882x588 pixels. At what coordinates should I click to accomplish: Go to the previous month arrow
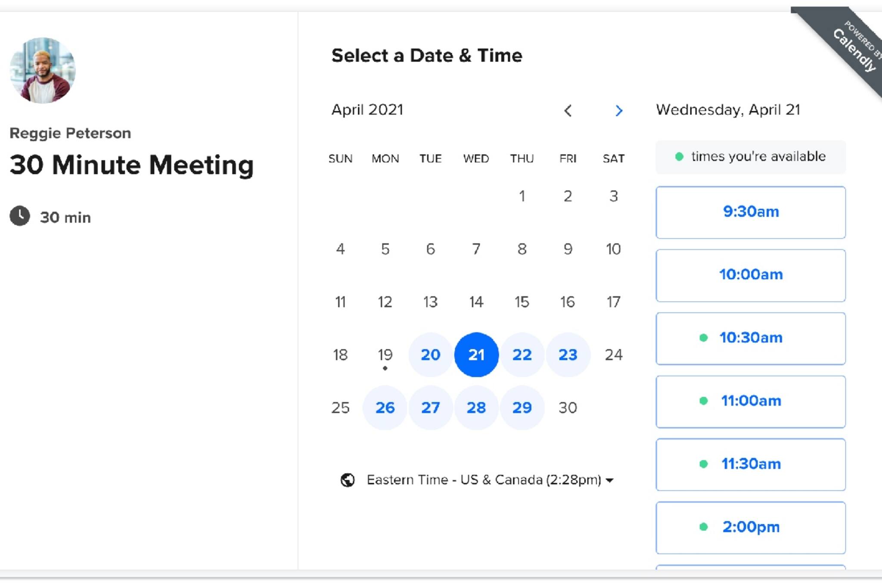point(568,111)
